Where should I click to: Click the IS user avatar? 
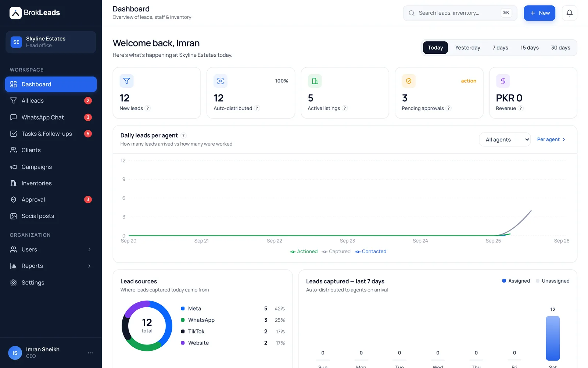click(x=15, y=353)
